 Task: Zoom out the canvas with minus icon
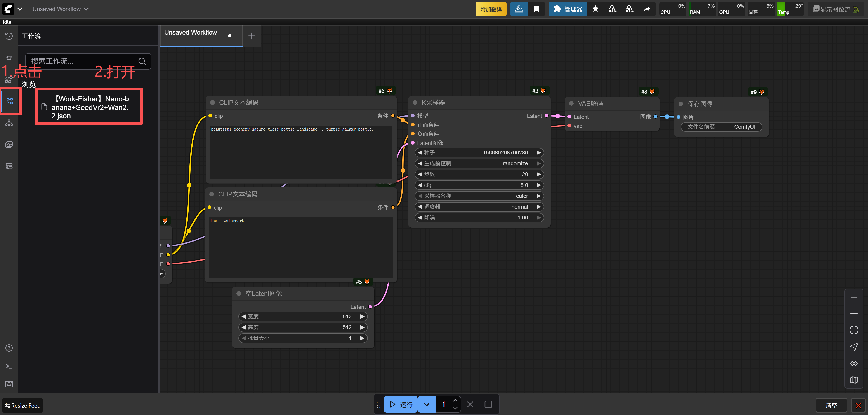pos(854,314)
